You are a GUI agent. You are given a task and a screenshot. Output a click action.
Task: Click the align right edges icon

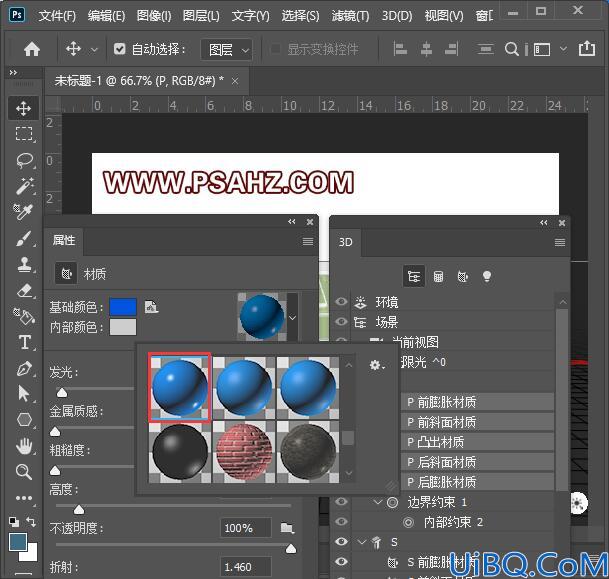click(x=452, y=49)
